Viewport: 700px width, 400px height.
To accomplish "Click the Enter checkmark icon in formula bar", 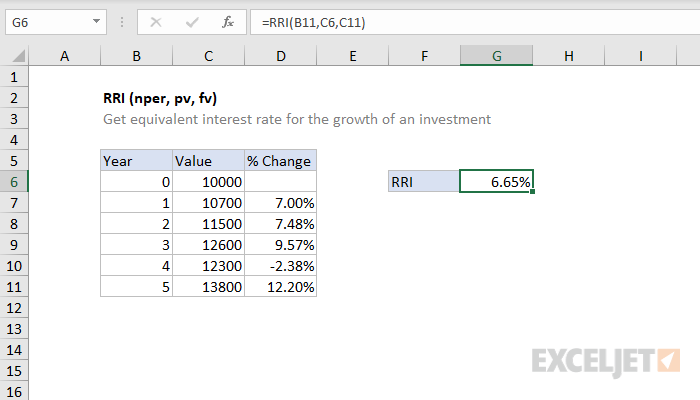I will click(x=192, y=22).
